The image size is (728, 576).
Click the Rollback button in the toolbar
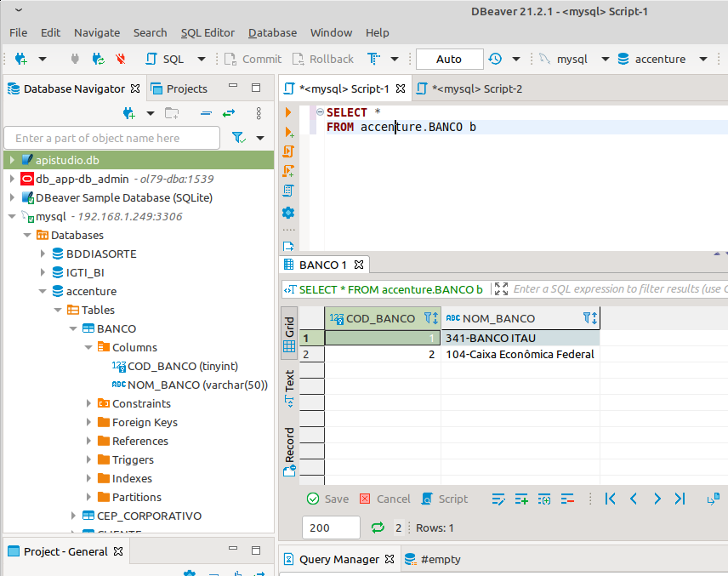tap(322, 59)
